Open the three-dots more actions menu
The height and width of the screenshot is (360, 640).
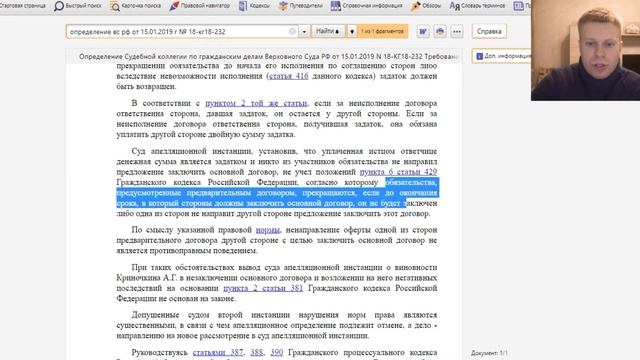pyautogui.click(x=457, y=31)
